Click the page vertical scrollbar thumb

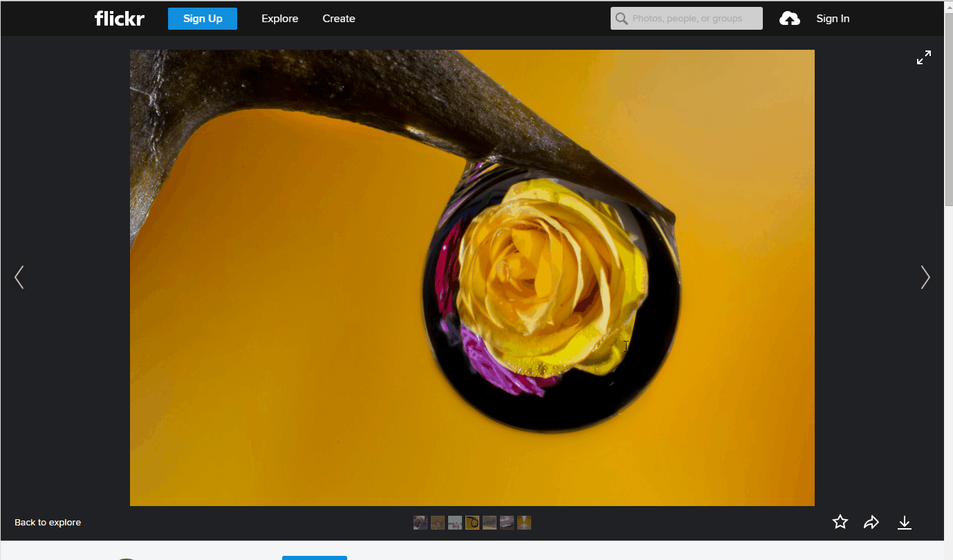click(x=949, y=110)
